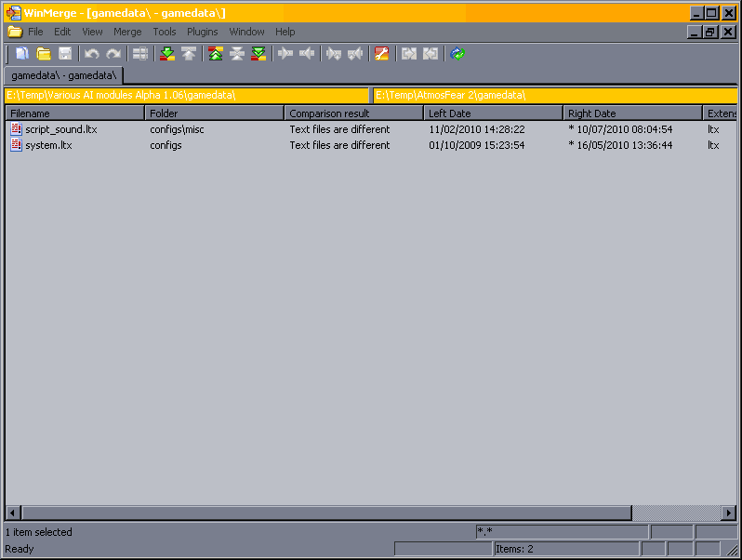Jump to the first difference
The height and width of the screenshot is (560, 742).
click(x=216, y=54)
